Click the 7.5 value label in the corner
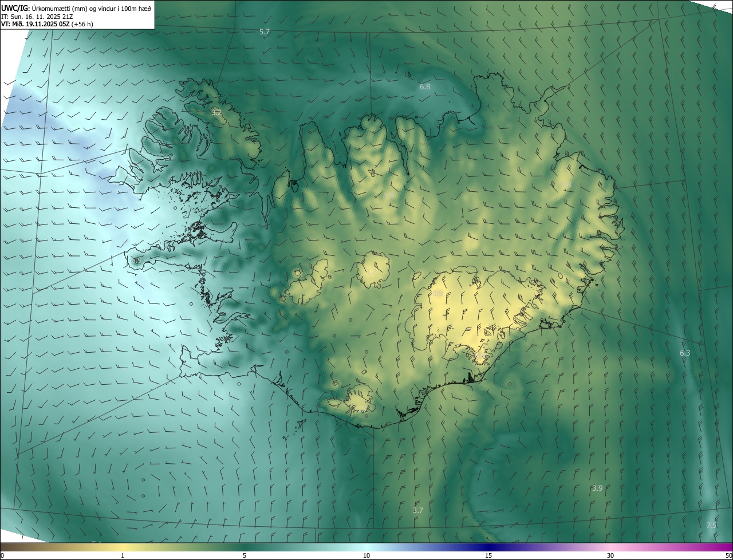 (711, 525)
